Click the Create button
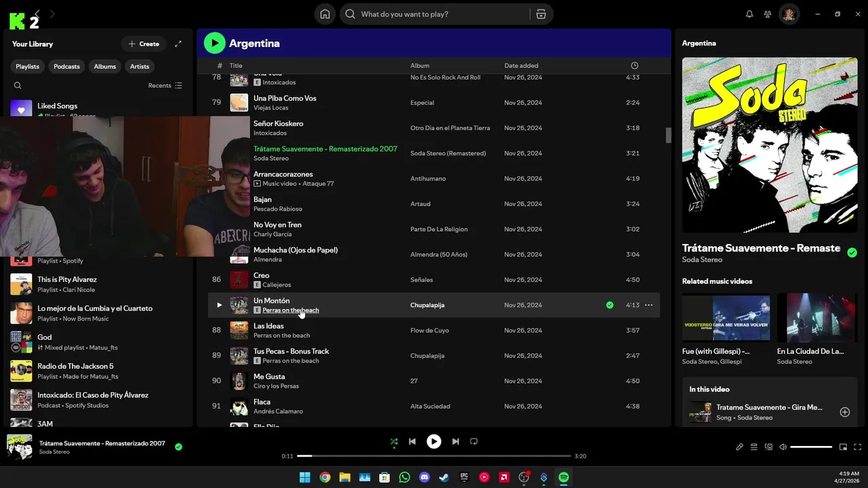The image size is (868, 488). coord(144,44)
